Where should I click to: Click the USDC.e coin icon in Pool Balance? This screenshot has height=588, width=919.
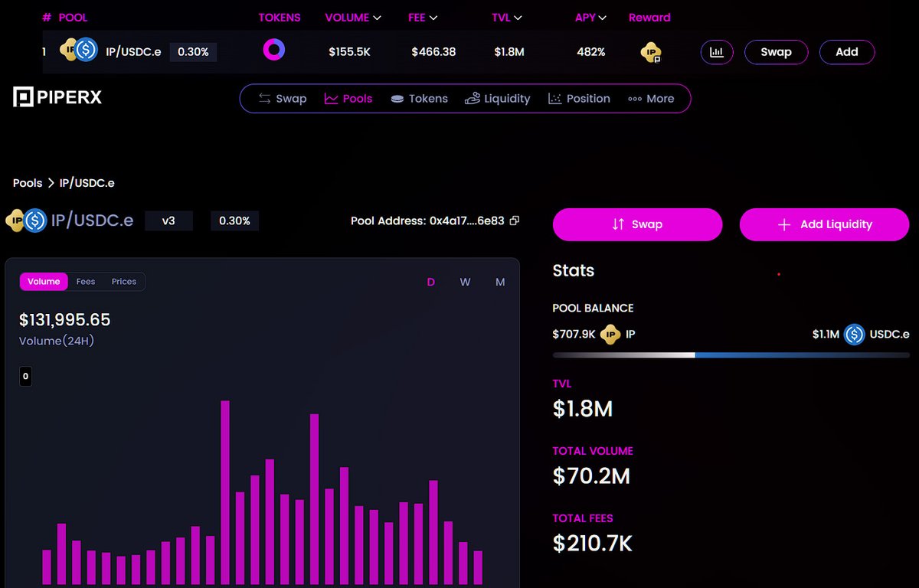pyautogui.click(x=855, y=334)
